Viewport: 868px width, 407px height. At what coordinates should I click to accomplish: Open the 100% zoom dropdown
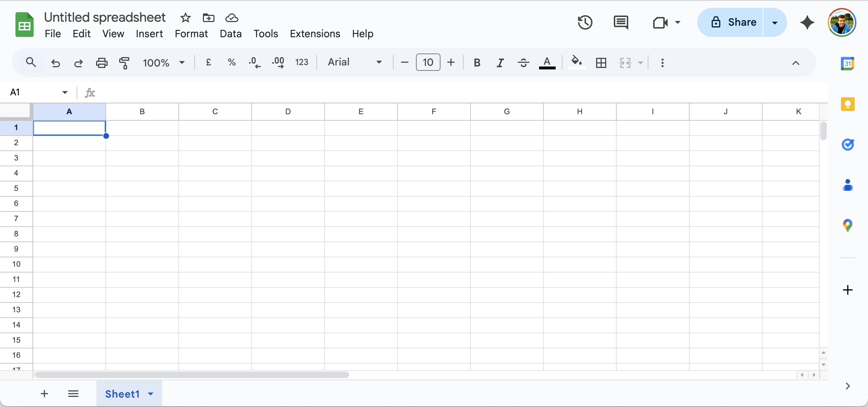click(x=164, y=63)
